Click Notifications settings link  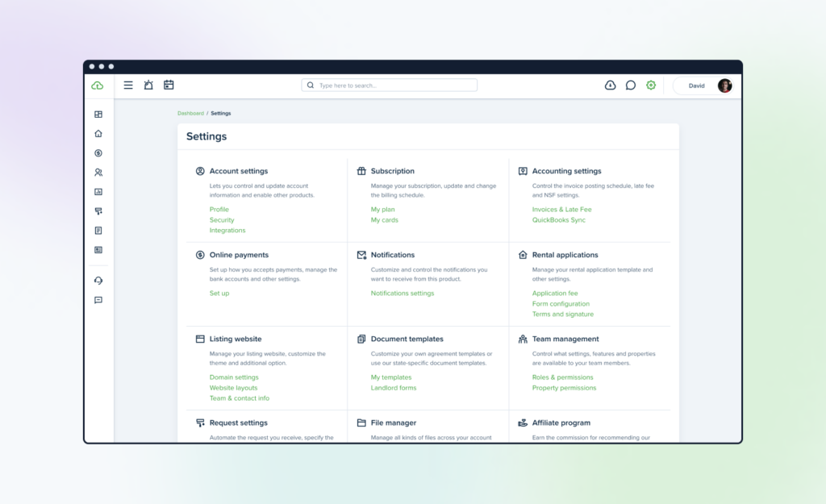tap(403, 294)
